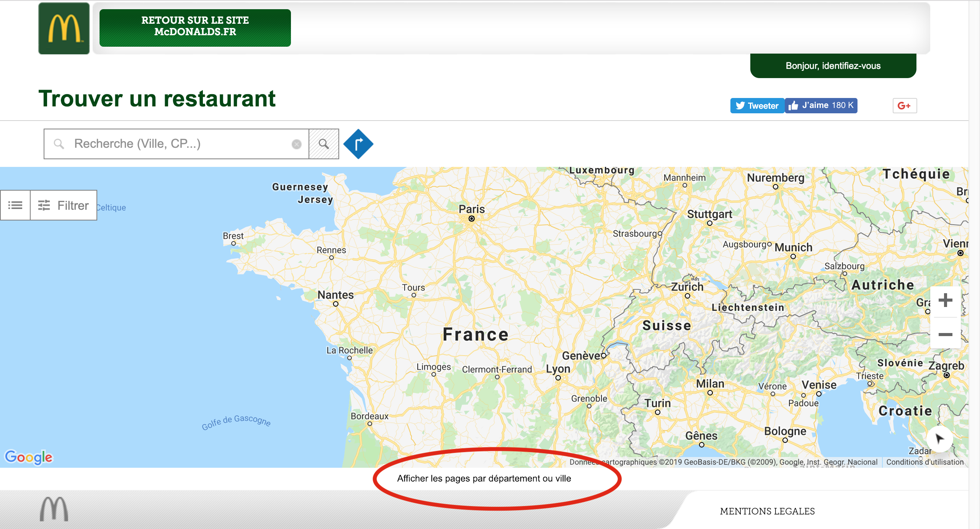Viewport: 980px width, 529px height.
Task: Open Mentions Legales link
Action: (767, 511)
